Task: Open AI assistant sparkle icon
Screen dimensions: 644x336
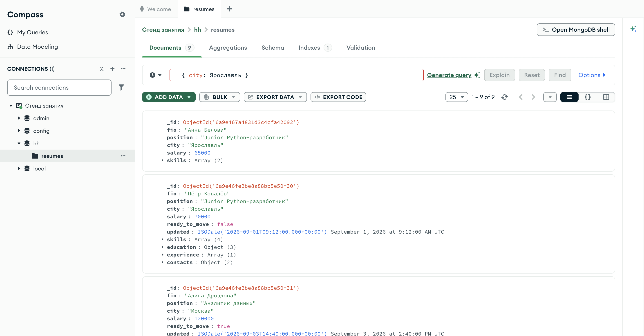Action: 633,29
